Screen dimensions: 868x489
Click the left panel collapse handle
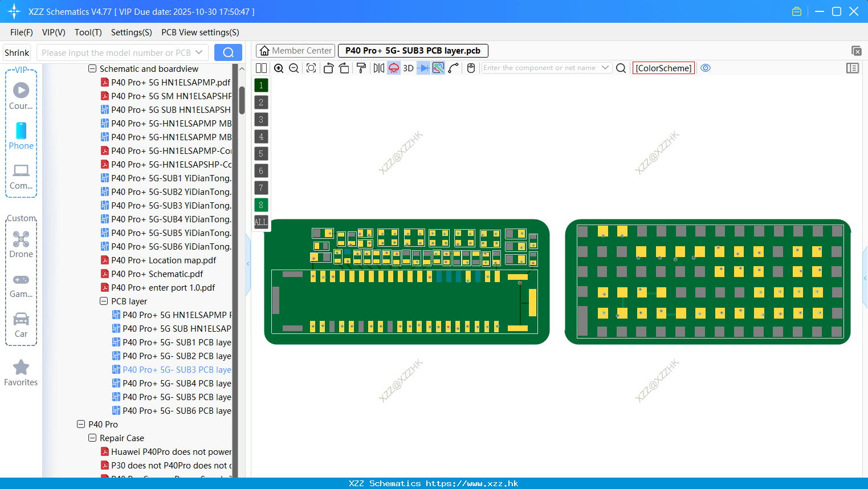248,263
